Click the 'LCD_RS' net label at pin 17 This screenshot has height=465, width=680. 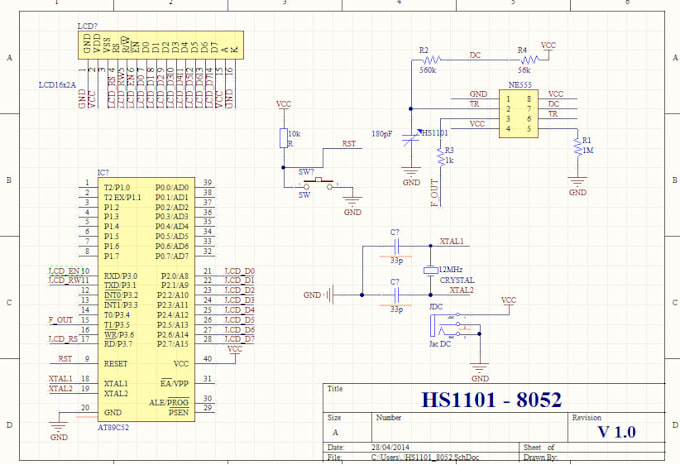pyautogui.click(x=63, y=339)
